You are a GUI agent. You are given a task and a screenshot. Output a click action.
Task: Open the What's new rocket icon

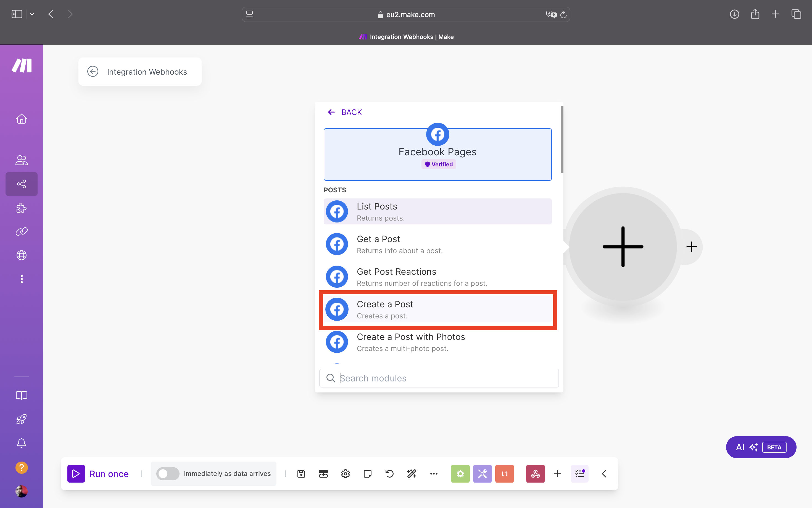tap(22, 419)
